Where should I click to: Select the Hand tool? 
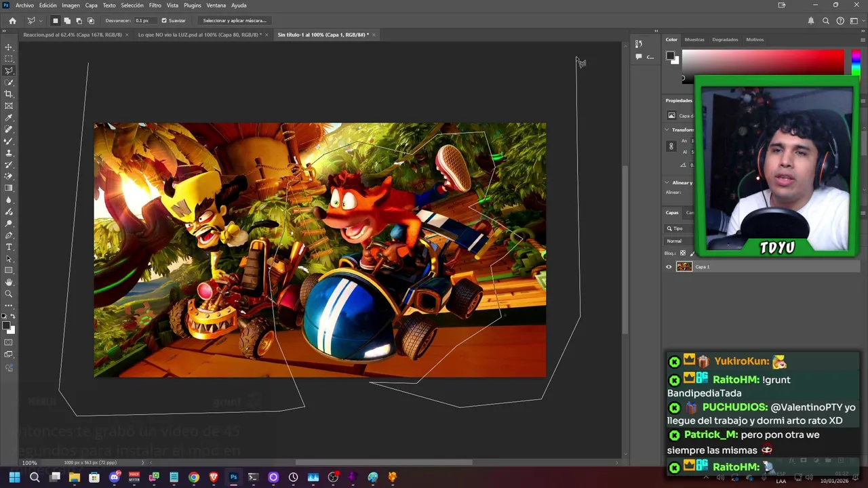click(x=9, y=282)
